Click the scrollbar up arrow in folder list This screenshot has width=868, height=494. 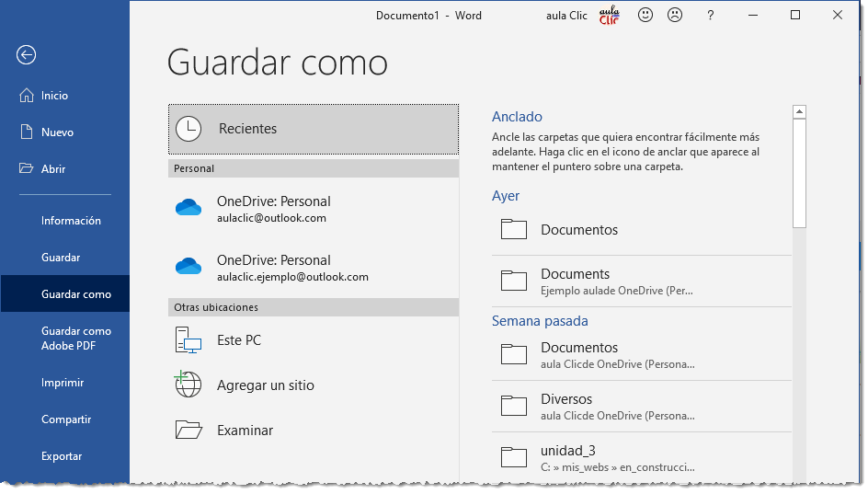click(x=799, y=112)
